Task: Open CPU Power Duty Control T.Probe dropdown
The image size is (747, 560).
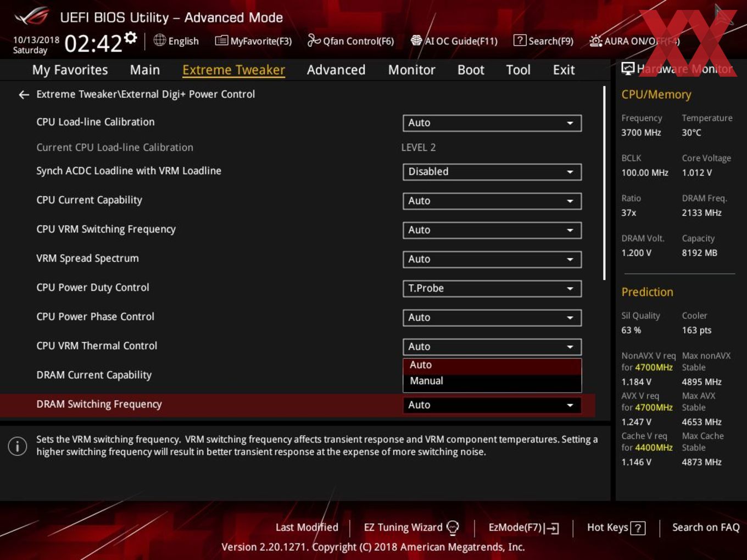Action: coord(492,288)
